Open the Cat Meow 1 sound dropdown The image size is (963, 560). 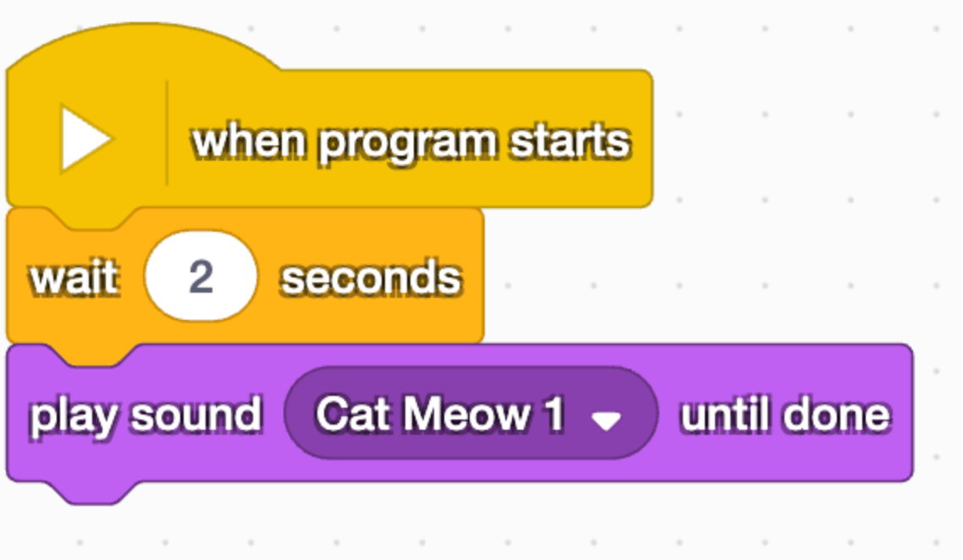coord(471,414)
